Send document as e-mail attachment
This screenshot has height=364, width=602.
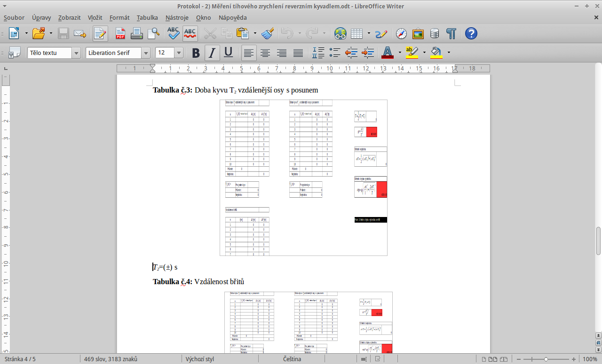(80, 33)
